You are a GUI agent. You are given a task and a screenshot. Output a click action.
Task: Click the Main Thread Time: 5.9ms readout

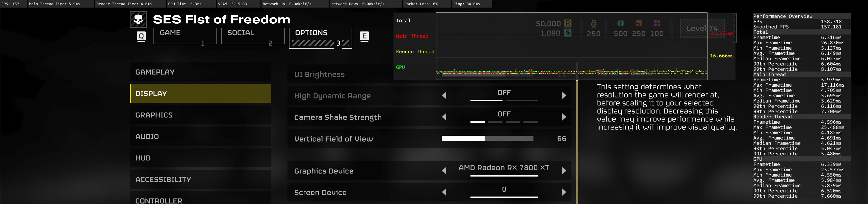click(54, 4)
